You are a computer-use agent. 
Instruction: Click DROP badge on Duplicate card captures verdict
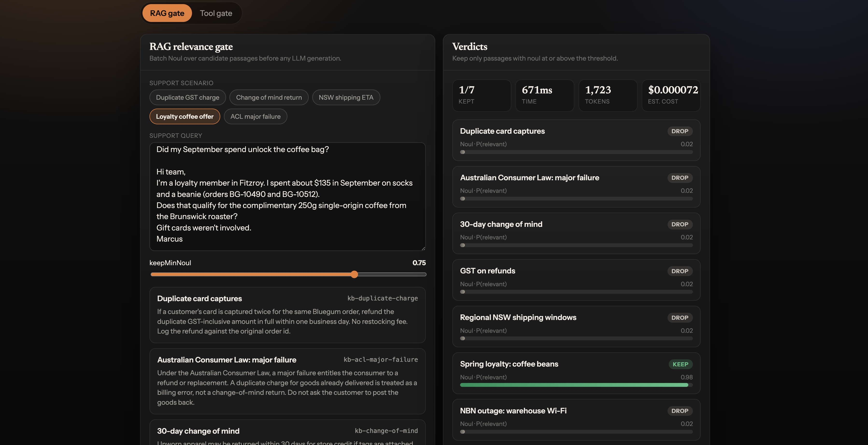[680, 131]
